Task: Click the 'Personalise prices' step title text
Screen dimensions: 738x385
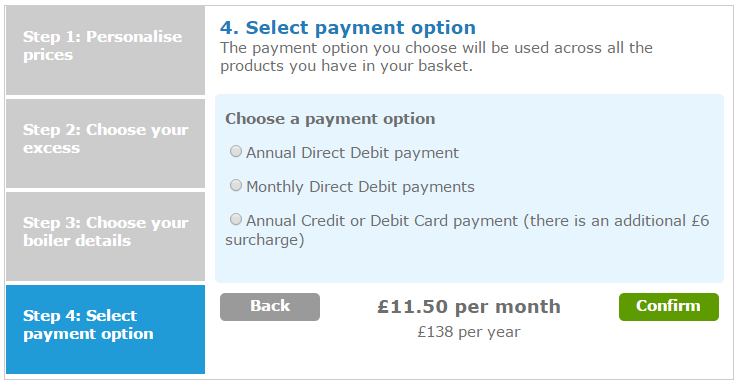Action: [x=103, y=46]
